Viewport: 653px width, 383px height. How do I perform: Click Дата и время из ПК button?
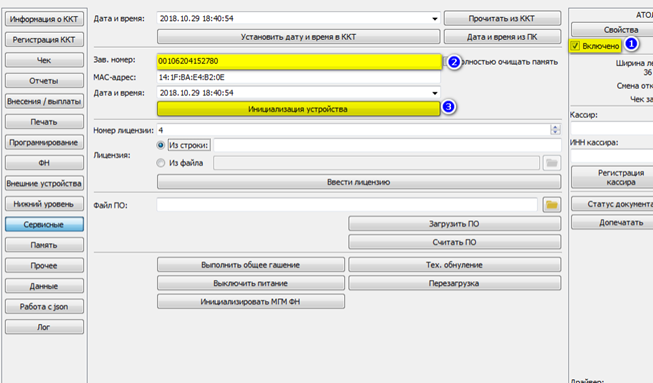[502, 37]
